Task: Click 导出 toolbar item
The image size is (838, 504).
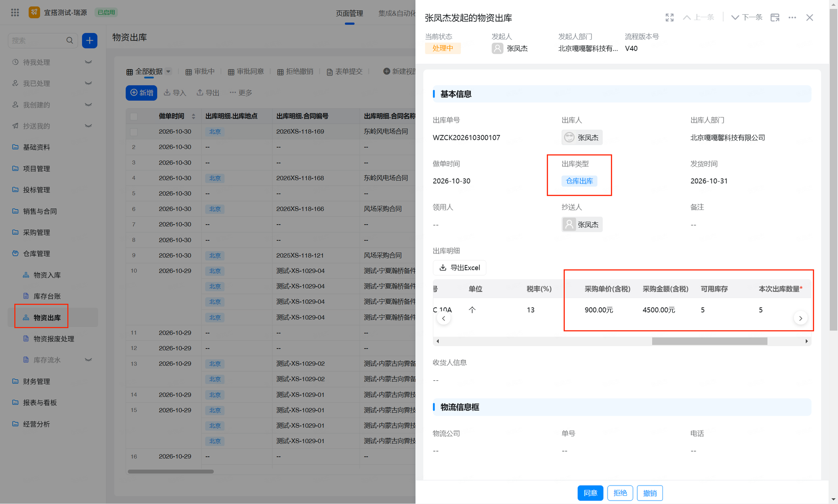Action: 208,93
